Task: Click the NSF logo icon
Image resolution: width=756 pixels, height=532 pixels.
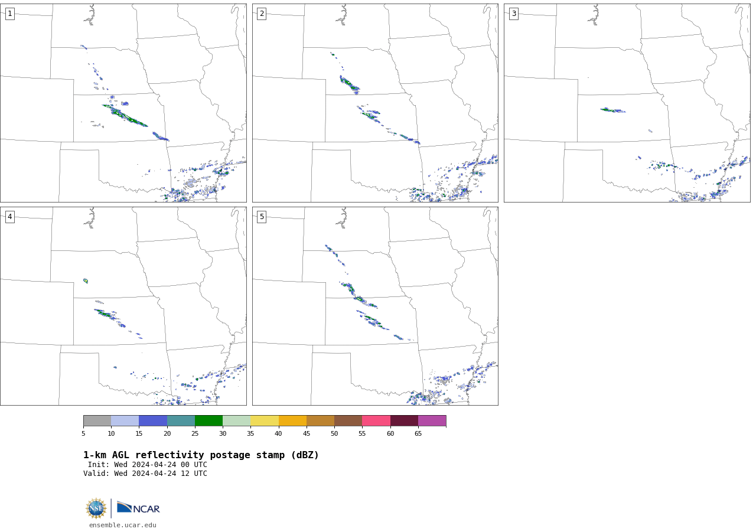Action: click(x=96, y=508)
